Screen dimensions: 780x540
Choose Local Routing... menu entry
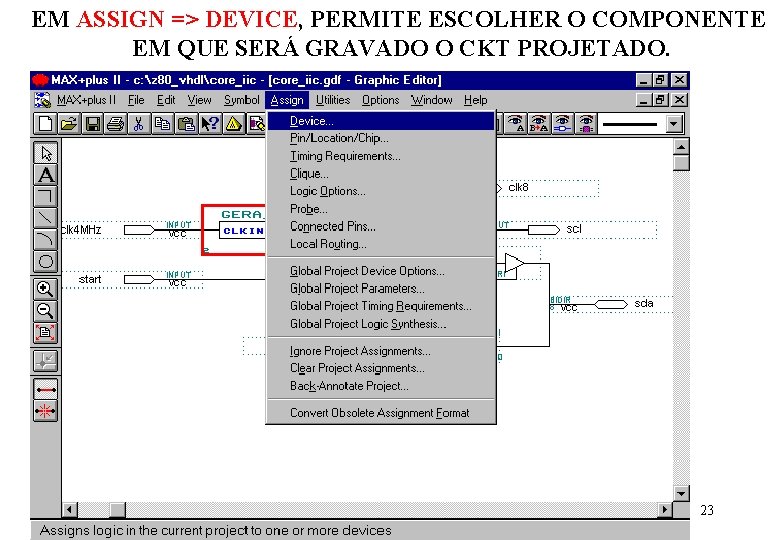click(381, 244)
